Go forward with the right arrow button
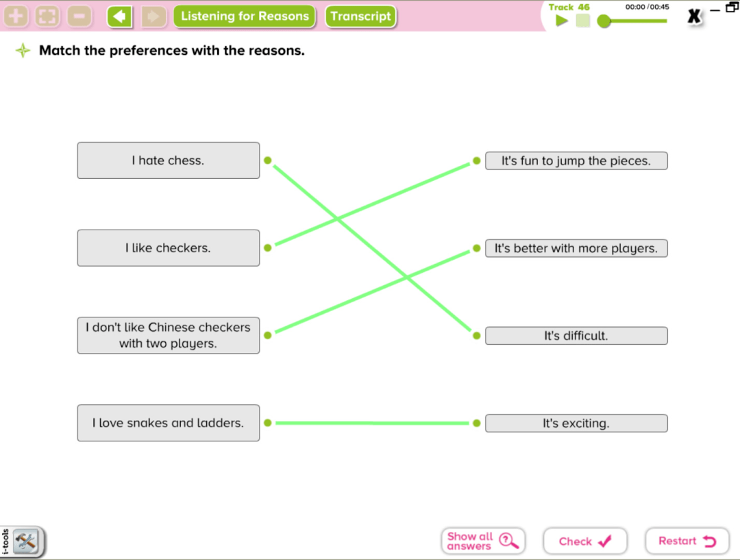 pyautogui.click(x=153, y=16)
